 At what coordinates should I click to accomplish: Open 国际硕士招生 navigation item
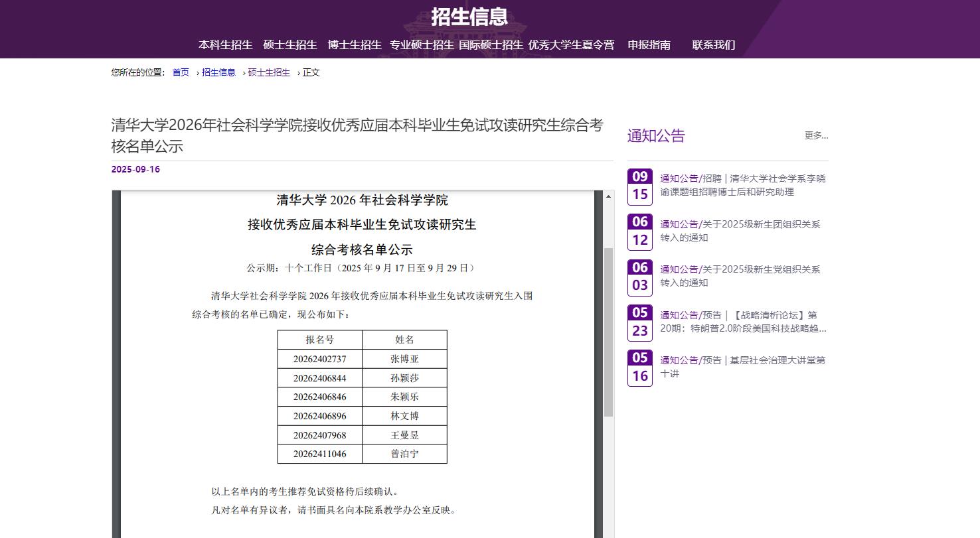pyautogui.click(x=491, y=45)
